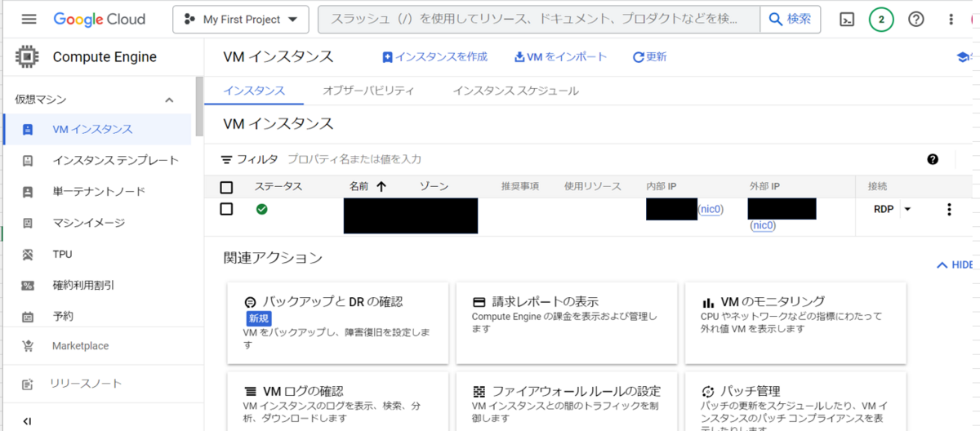Click the ゾーン column header
This screenshot has height=431, width=980.
[434, 187]
